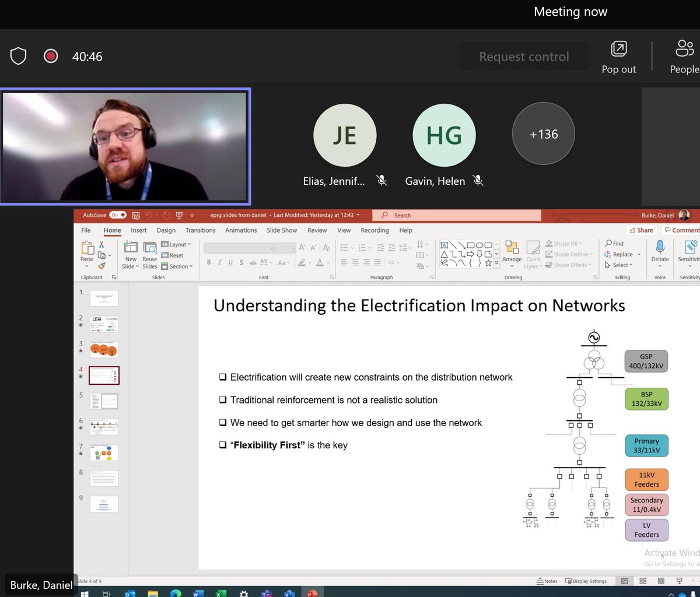Image resolution: width=700 pixels, height=597 pixels.
Task: Click Microsoft Edge icon in Windows taskbar
Action: [x=176, y=593]
